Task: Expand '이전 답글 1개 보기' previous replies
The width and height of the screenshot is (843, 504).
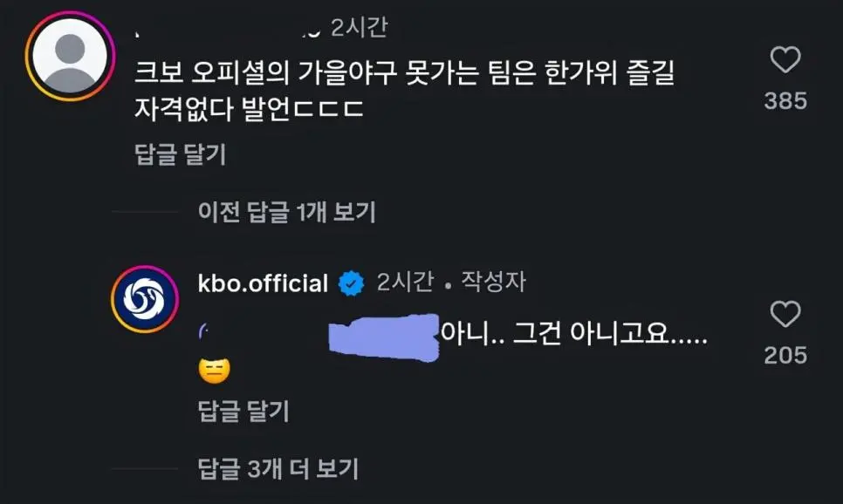Action: (x=286, y=211)
